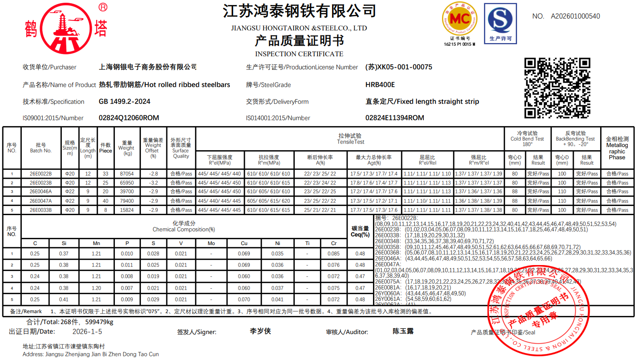Click batch number 26E0047A cell
Screen dimensions: 636x364
tap(41, 201)
